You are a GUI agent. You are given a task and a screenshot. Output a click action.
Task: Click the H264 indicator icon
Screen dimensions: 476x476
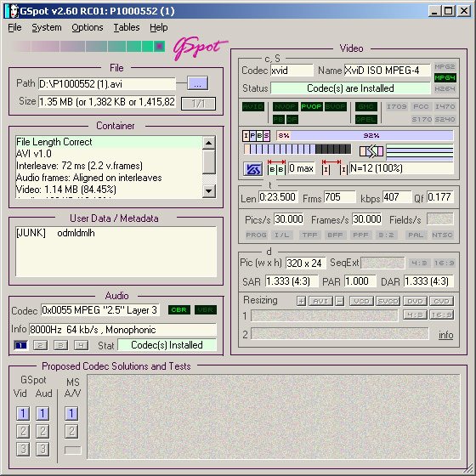pyautogui.click(x=445, y=89)
